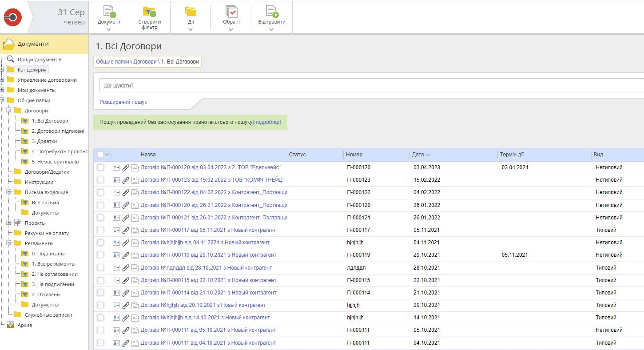Screen dimensions: 644x350
Task: Open Договір №П-000119 від 29.10.2021 link
Action: [208, 255]
